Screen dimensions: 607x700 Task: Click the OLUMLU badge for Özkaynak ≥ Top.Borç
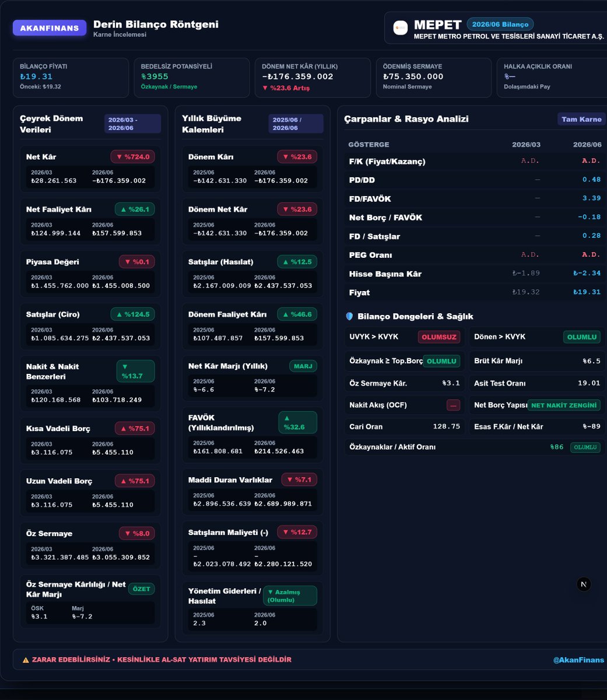tap(441, 361)
